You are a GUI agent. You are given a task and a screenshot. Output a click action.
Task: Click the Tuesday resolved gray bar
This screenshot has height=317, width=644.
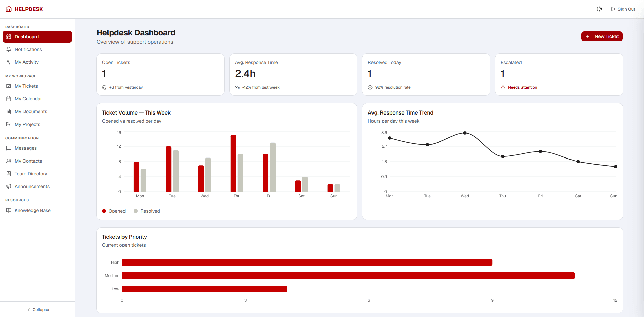pyautogui.click(x=176, y=171)
